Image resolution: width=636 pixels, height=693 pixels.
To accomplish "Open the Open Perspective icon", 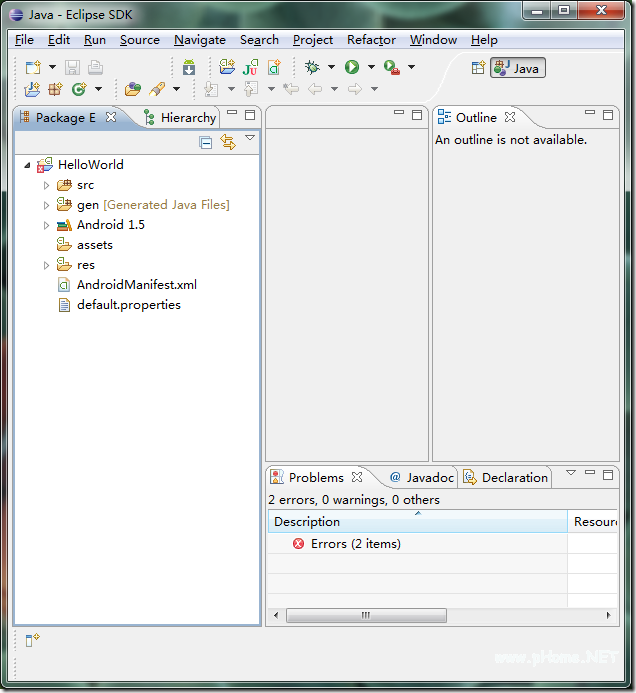I will click(478, 68).
